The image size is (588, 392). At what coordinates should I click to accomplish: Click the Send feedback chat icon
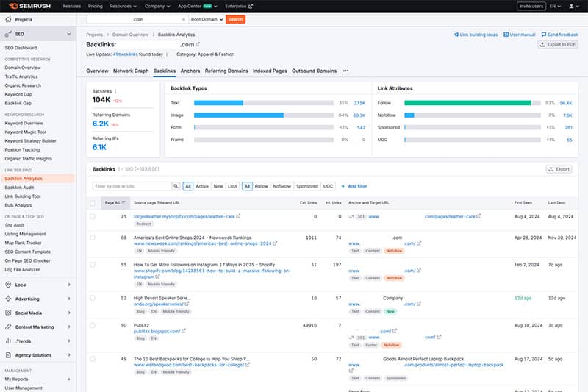(x=544, y=35)
